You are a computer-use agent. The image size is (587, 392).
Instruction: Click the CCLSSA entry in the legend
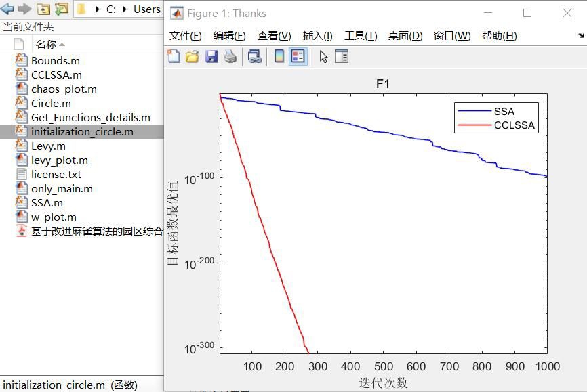[x=514, y=125]
